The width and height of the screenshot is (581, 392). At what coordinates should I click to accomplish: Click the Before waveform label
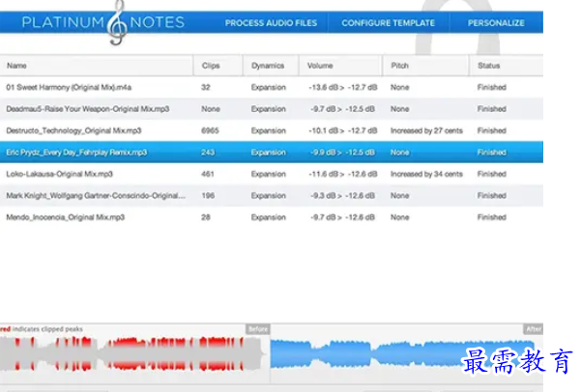click(258, 329)
